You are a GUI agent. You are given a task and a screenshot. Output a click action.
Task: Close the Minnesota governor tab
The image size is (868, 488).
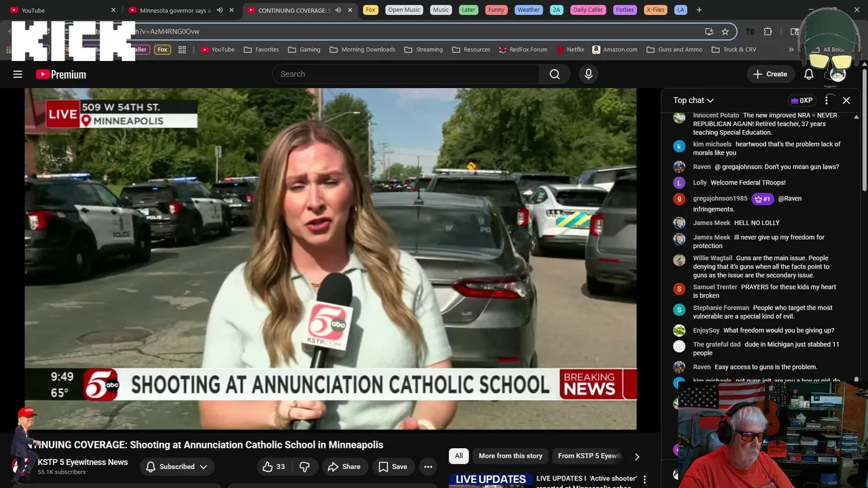[x=232, y=10]
